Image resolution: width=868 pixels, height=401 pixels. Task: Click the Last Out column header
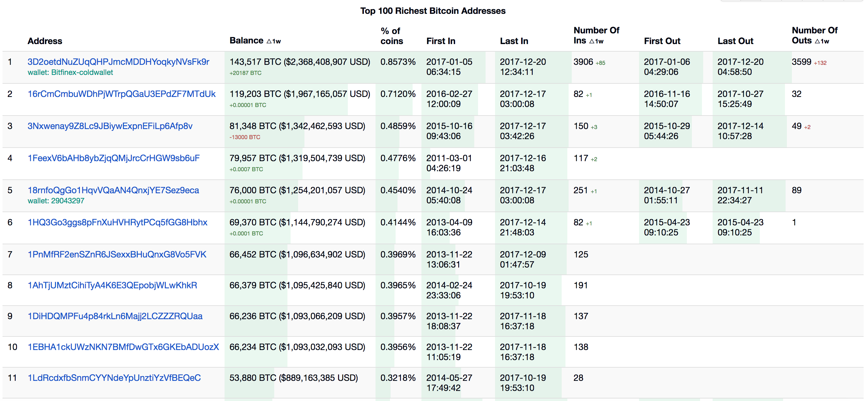tap(735, 41)
